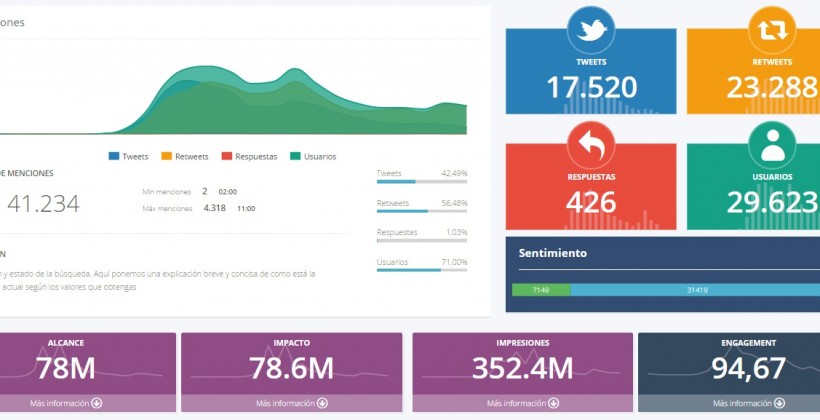Click the 71,00% Usuarios percentage
Image resolution: width=820 pixels, height=420 pixels.
pos(454,262)
